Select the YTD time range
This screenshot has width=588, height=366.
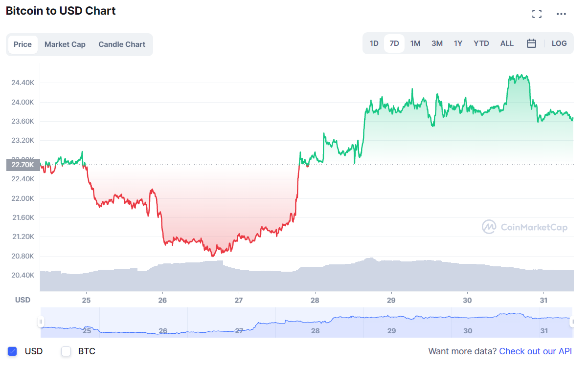tap(481, 43)
